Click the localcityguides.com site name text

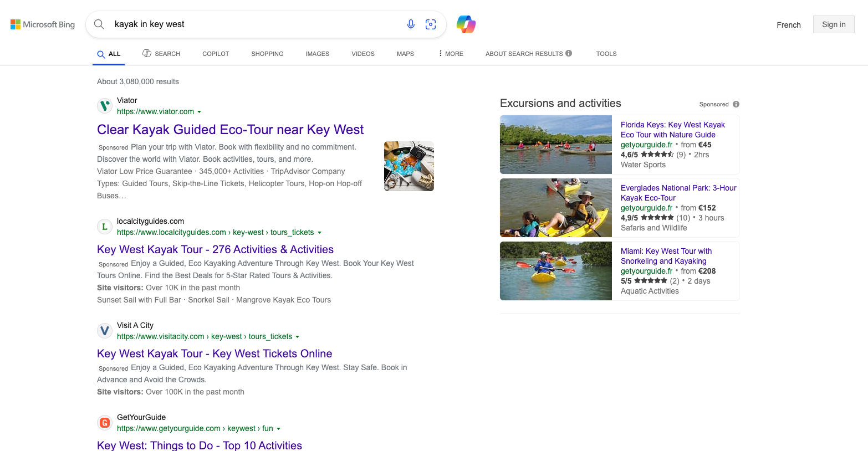[x=150, y=221]
